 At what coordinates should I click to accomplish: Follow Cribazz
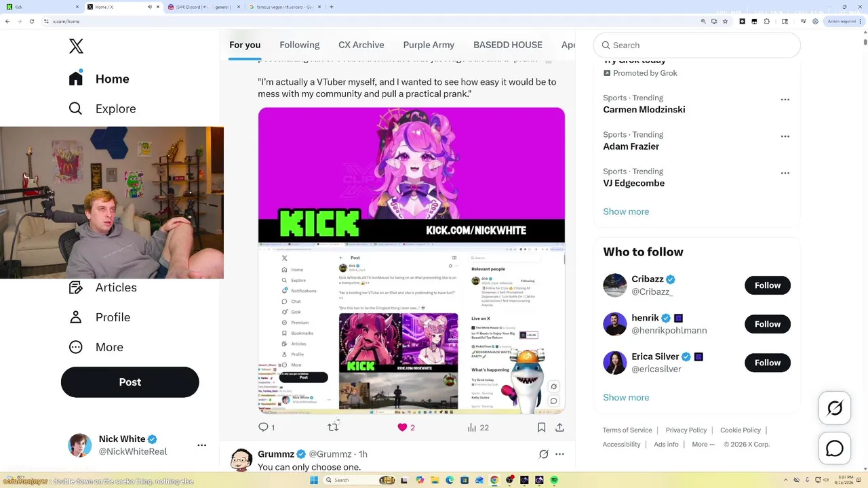[x=768, y=285]
